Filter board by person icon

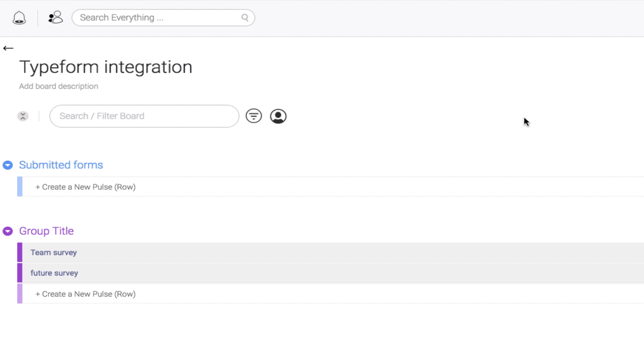click(x=278, y=116)
